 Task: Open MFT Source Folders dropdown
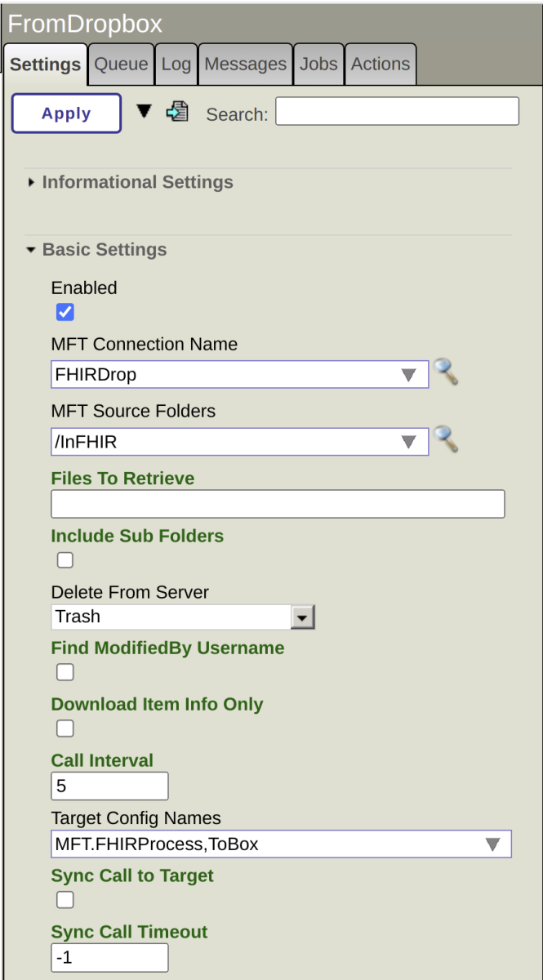[408, 443]
